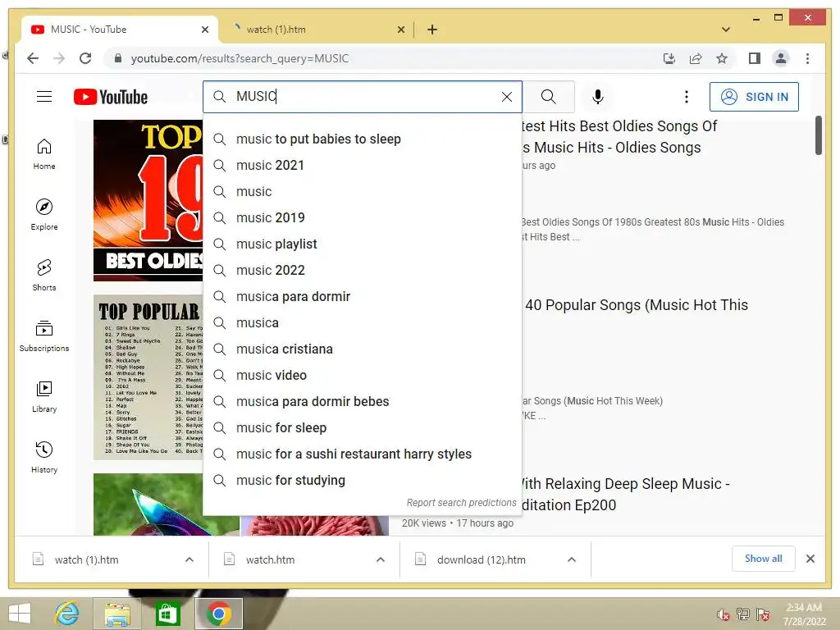The image size is (840, 630).
Task: Go back in Chrome
Action: (33, 58)
